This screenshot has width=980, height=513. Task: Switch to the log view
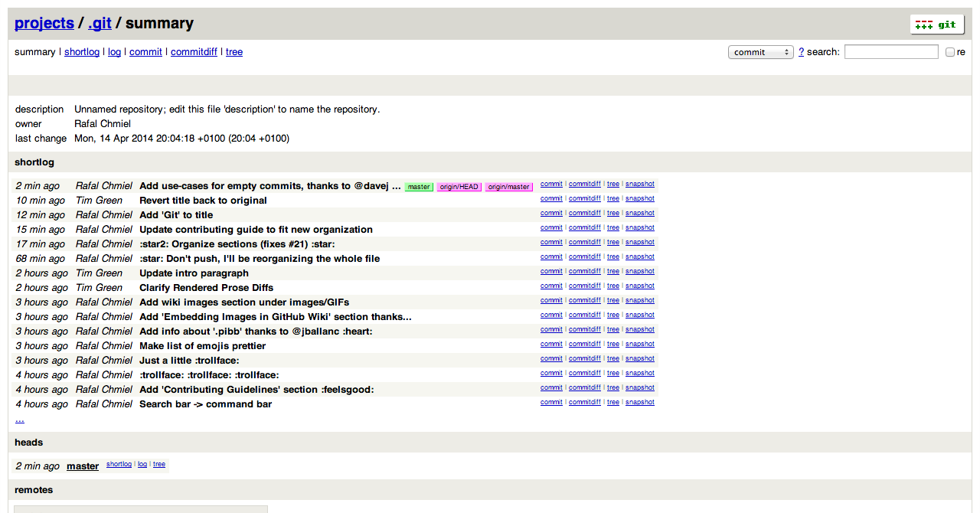[114, 51]
